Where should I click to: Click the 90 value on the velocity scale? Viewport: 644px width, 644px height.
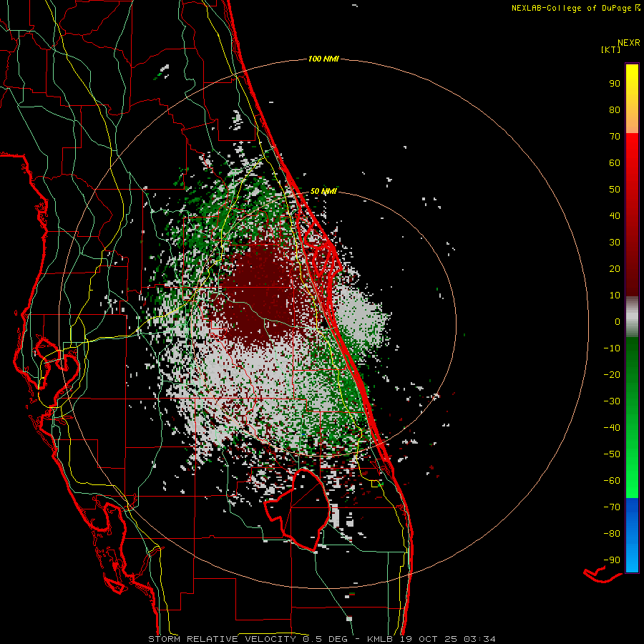[615, 84]
